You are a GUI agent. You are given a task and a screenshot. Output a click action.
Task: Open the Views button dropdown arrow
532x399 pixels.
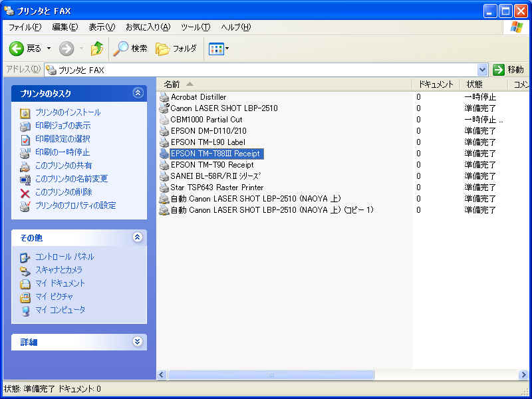coord(227,49)
